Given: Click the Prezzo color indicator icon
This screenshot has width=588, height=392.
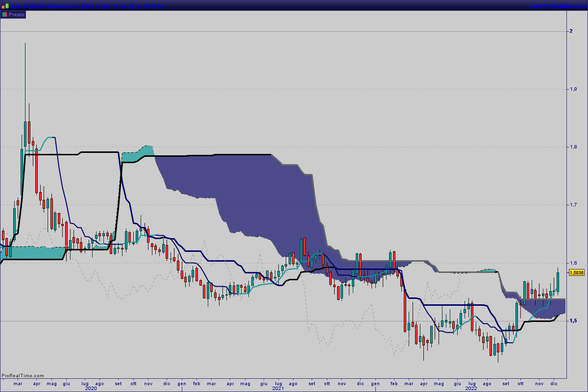Looking at the screenshot, I should [x=4, y=15].
